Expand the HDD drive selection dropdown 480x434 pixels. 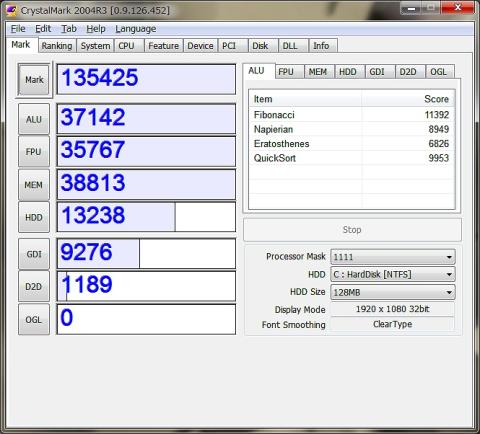tap(393, 274)
